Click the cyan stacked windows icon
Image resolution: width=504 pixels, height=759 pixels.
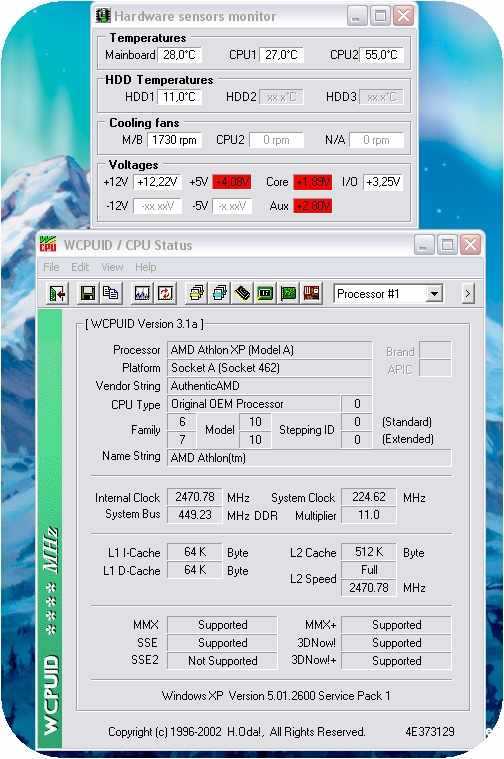pyautogui.click(x=219, y=293)
